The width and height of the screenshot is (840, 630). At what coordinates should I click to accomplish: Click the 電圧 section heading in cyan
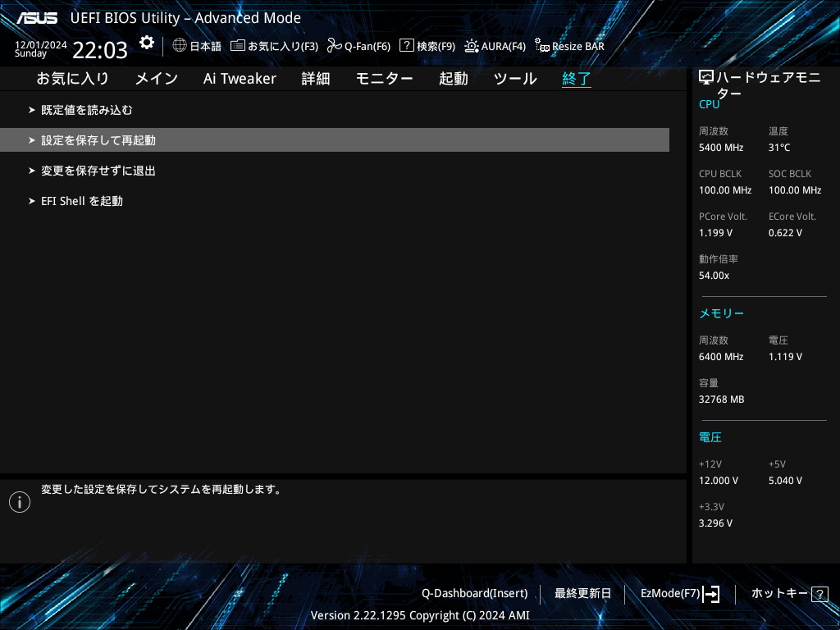tap(710, 438)
